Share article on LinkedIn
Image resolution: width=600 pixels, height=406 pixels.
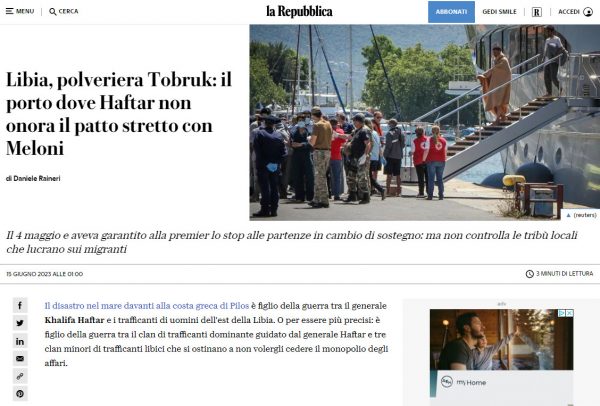(x=20, y=341)
